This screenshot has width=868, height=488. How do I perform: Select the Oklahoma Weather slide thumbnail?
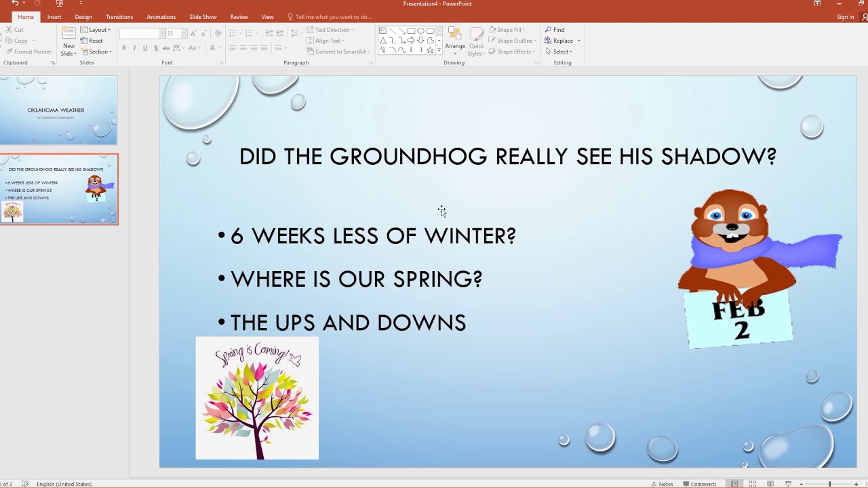point(58,110)
